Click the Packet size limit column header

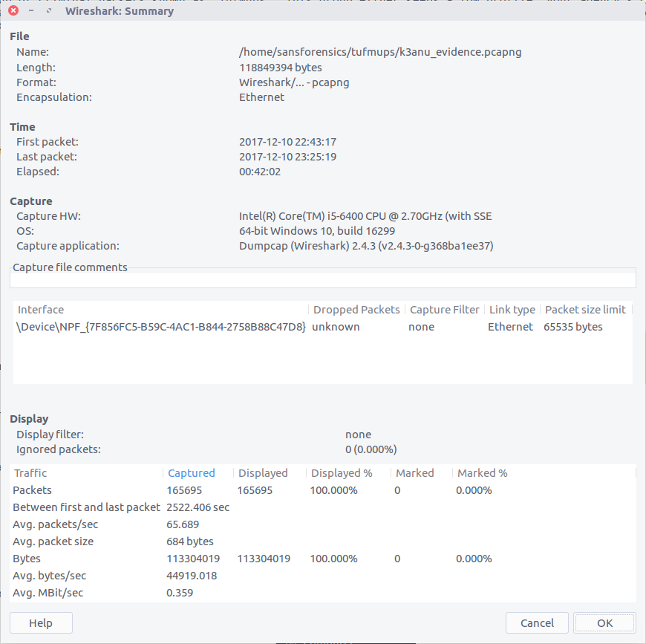[585, 310]
